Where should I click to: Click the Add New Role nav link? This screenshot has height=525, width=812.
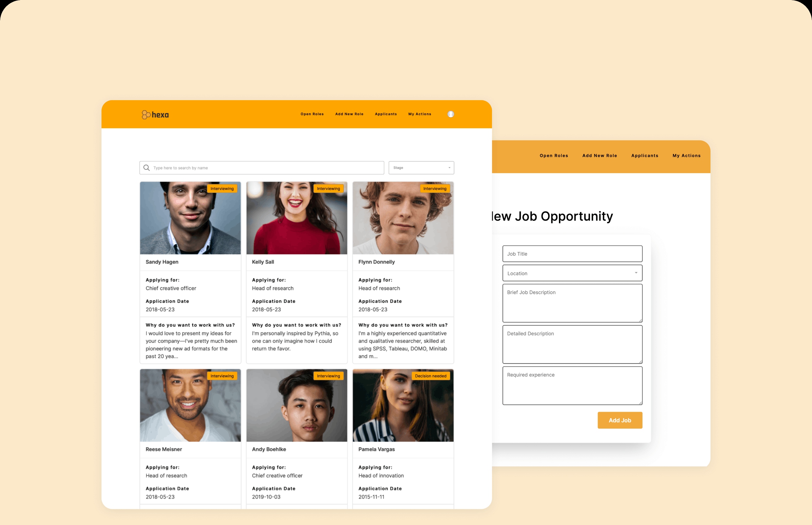click(348, 114)
